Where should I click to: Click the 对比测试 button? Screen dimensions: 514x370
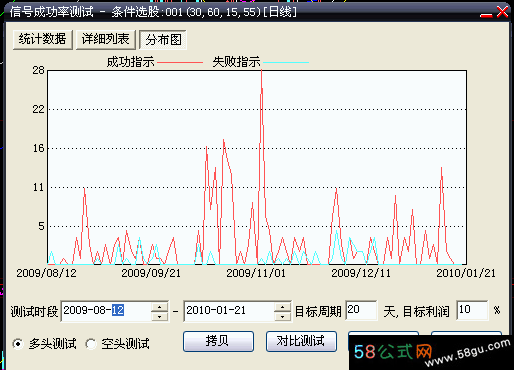click(301, 341)
